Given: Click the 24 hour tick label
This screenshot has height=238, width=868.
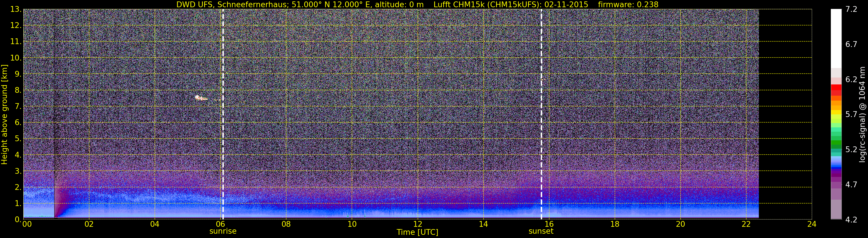Looking at the screenshot, I should tap(812, 224).
